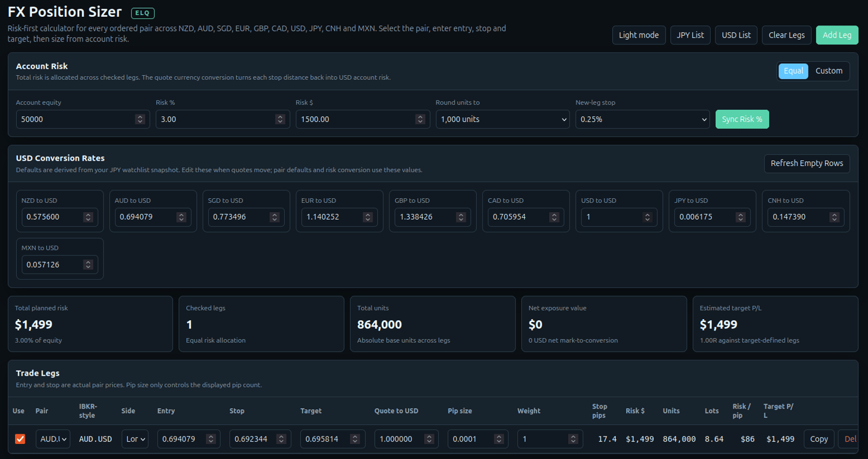The width and height of the screenshot is (868, 459).
Task: Use the Weight spinner in leg row
Action: click(573, 439)
